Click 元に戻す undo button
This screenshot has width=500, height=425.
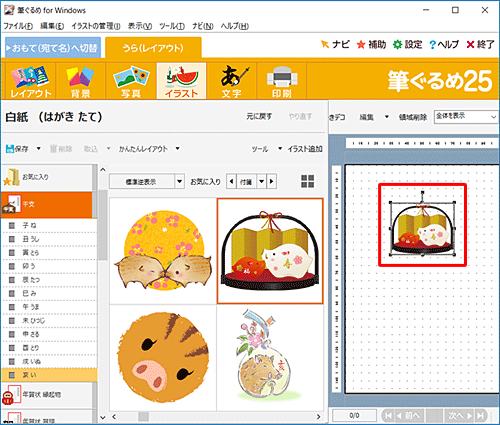(259, 116)
